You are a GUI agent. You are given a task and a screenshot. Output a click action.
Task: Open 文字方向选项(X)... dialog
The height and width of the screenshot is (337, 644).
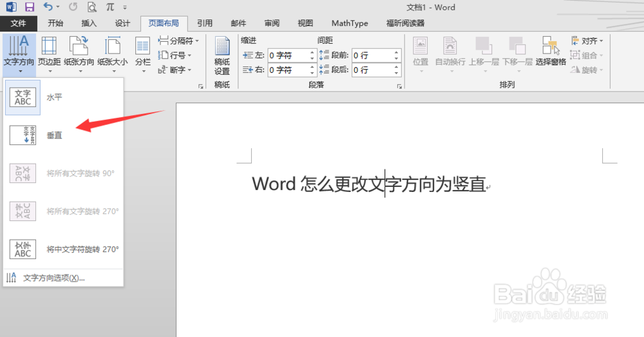[63, 278]
